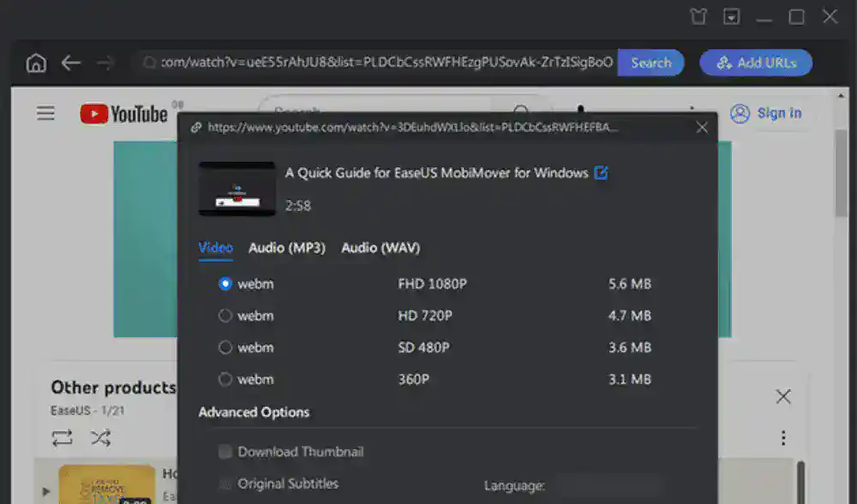The width and height of the screenshot is (857, 504).
Task: Click the Add URLs button
Action: click(756, 63)
